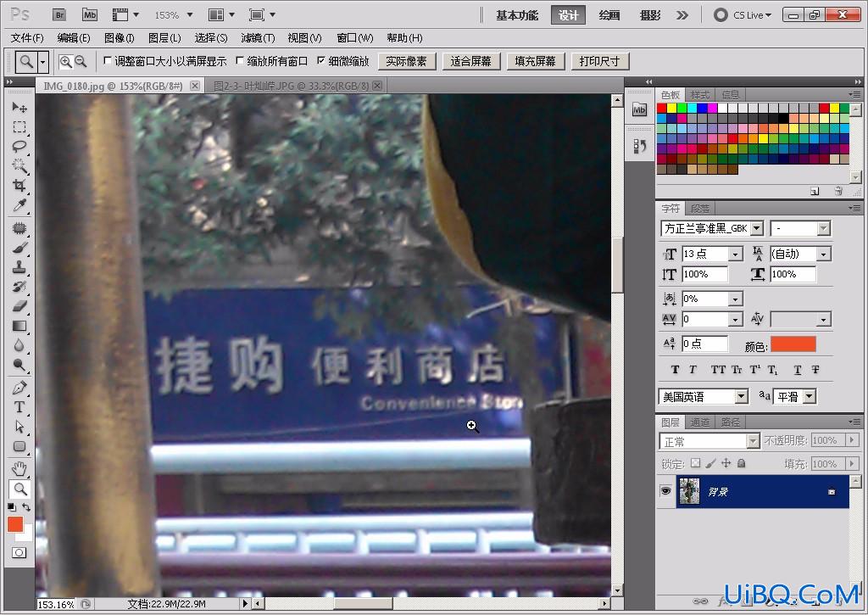The height and width of the screenshot is (615, 868).
Task: Click 填充屏幕 button
Action: (x=536, y=61)
